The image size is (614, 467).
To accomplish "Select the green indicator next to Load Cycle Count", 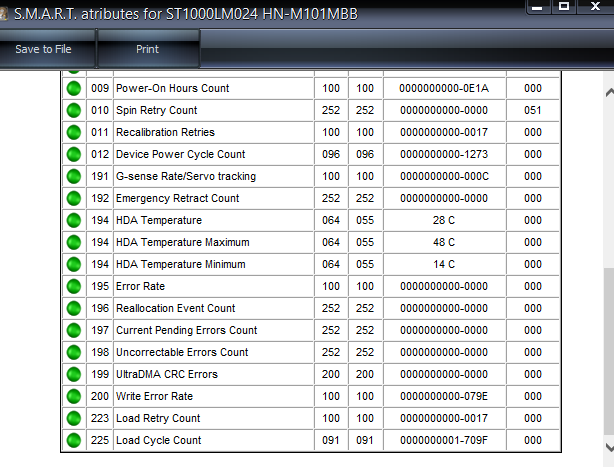I will (74, 441).
